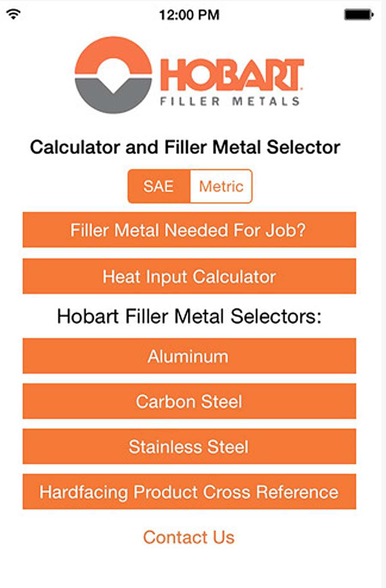Click the Calculator and Filler Metal Selector heading
This screenshot has height=588, width=386.
click(x=185, y=147)
